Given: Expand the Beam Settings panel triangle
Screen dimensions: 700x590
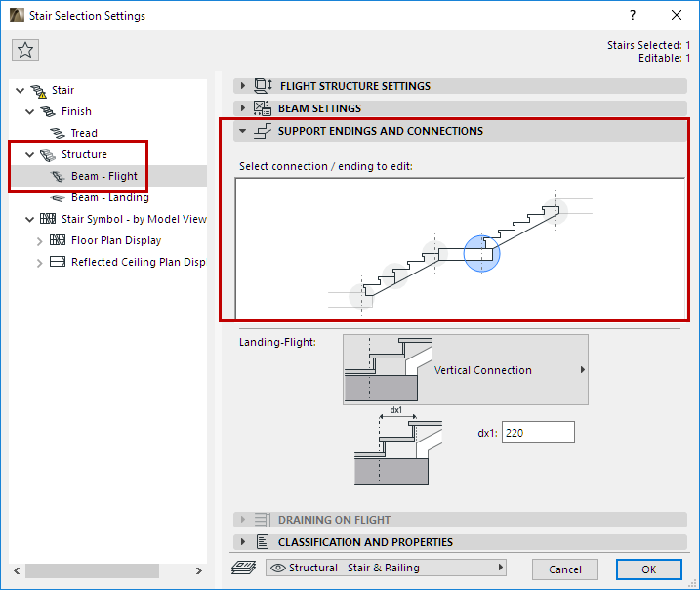Looking at the screenshot, I should point(242,108).
